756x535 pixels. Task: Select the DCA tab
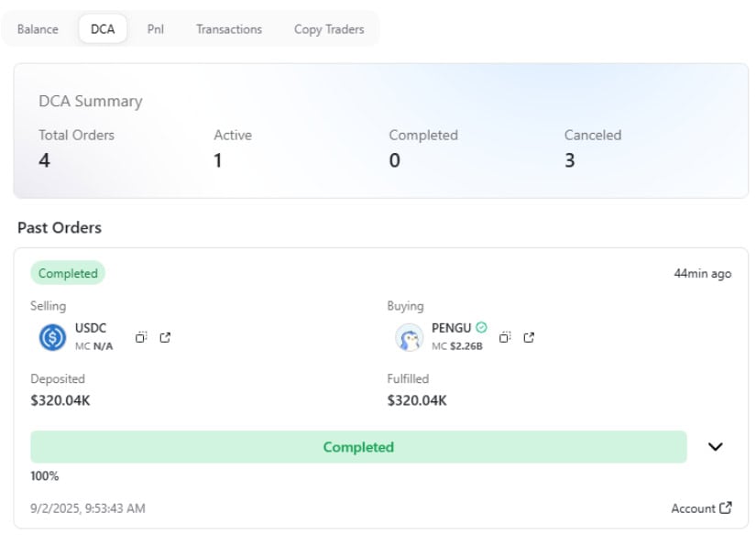(103, 29)
